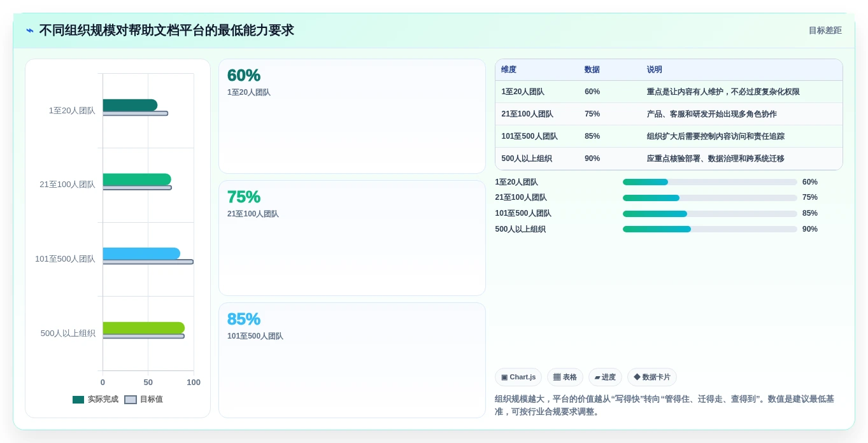Click the 21至100人团队 progress bar
The height and width of the screenshot is (443, 868).
point(710,198)
